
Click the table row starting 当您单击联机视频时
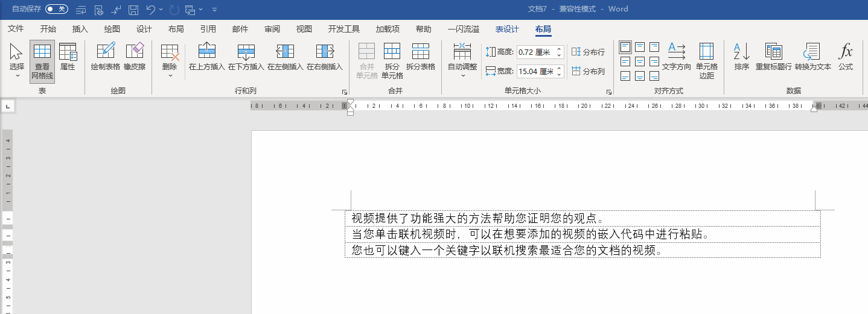coord(582,234)
